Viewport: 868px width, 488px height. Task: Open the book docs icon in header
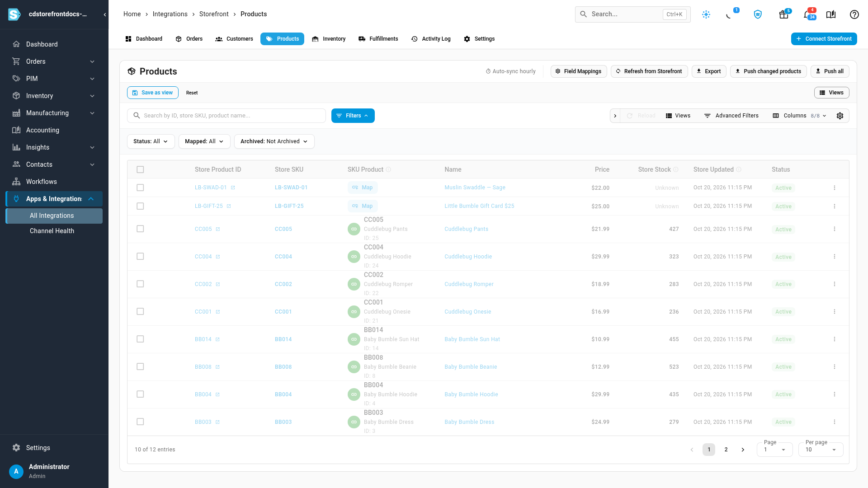tap(831, 14)
